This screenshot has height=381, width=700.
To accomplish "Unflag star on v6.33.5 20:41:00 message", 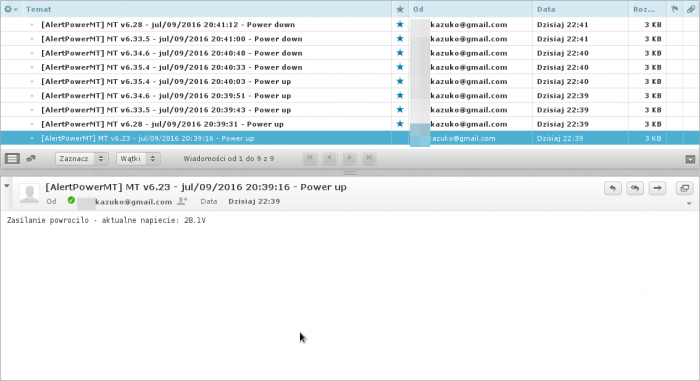I will (x=400, y=38).
